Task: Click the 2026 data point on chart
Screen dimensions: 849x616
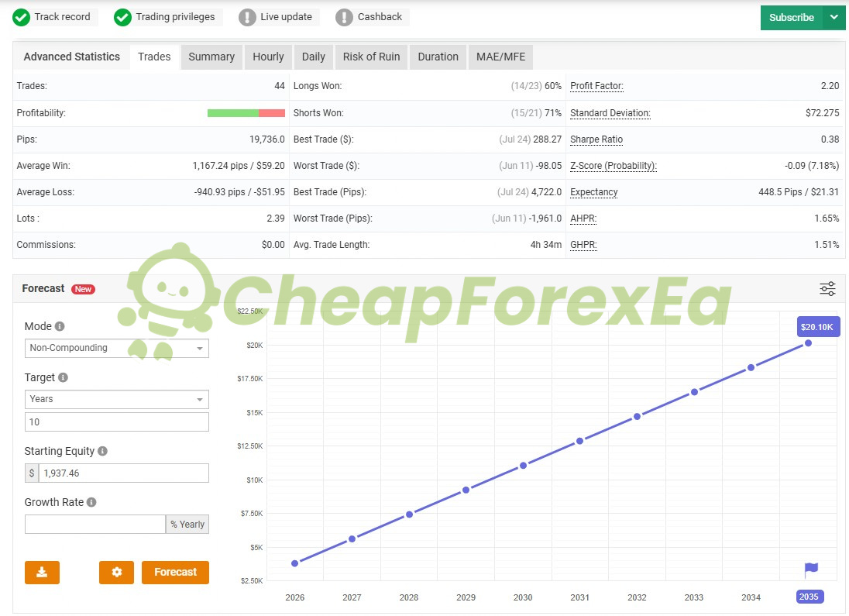Action: click(294, 563)
